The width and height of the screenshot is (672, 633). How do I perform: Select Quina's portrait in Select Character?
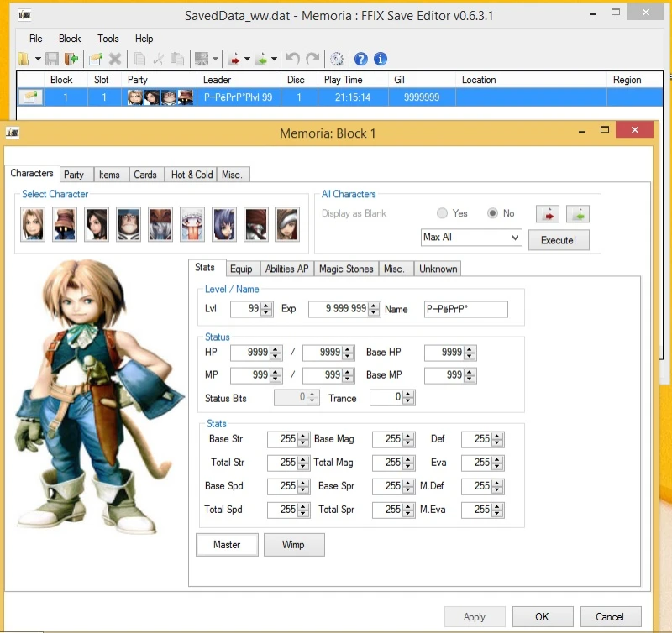click(192, 224)
